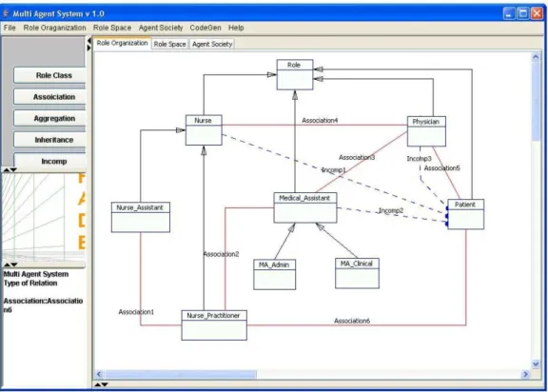This screenshot has height=392, width=548.
Task: Click the Java icon in title bar
Action: 6,13
